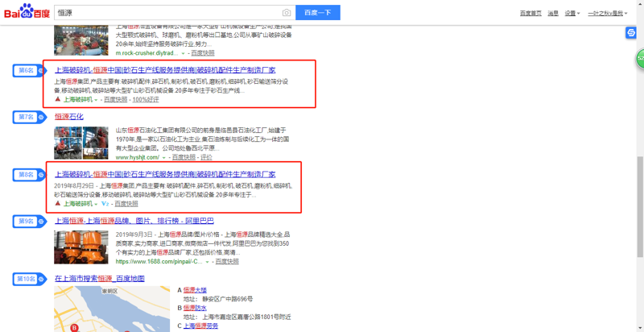Screen dimensions: 644x332
Task: Open 百度快照 in 8th result
Action: [x=126, y=204]
